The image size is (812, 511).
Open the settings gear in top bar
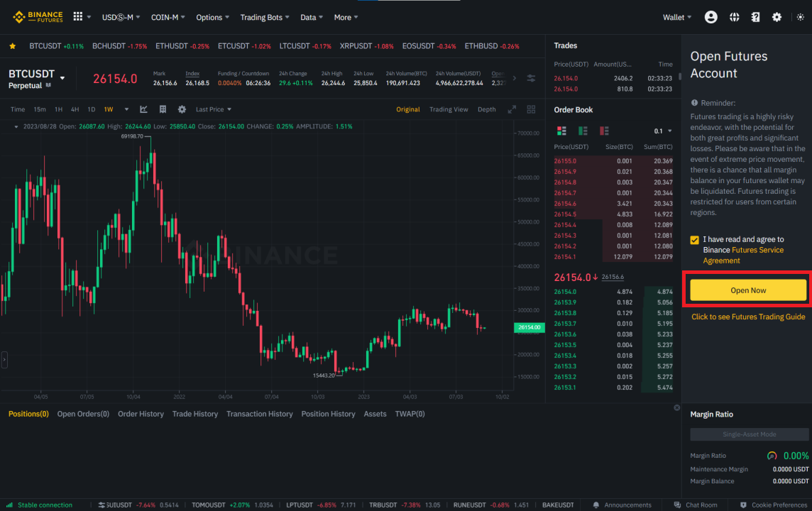pyautogui.click(x=777, y=17)
